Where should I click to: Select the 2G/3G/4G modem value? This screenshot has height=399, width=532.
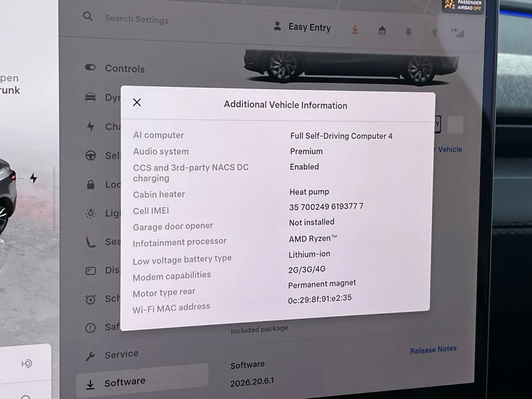click(x=307, y=270)
